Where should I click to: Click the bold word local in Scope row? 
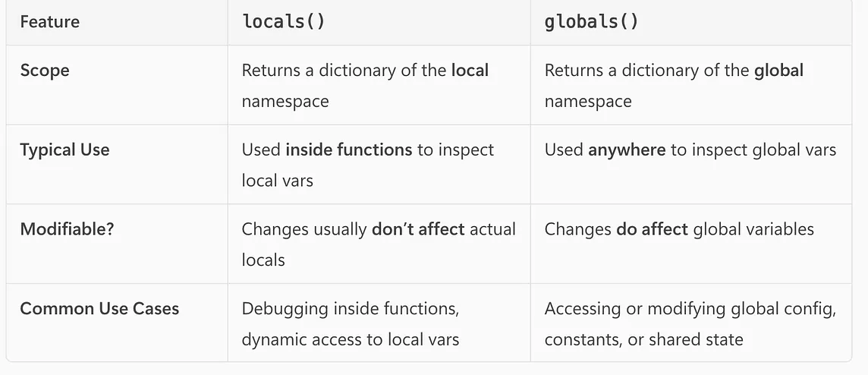click(470, 71)
